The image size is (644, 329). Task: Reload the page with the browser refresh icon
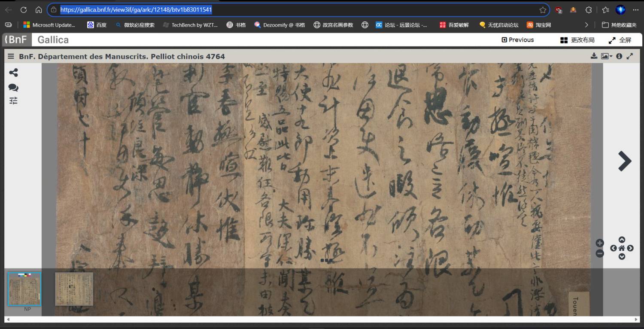pos(24,9)
